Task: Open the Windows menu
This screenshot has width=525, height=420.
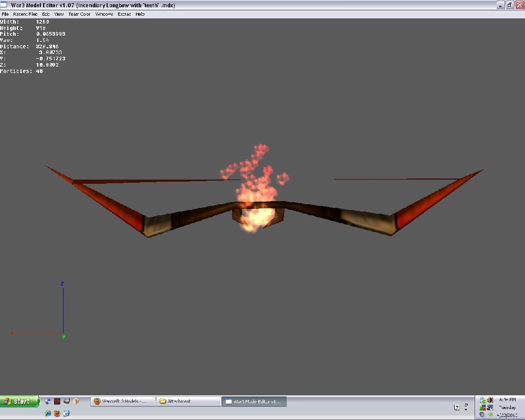Action: [104, 14]
